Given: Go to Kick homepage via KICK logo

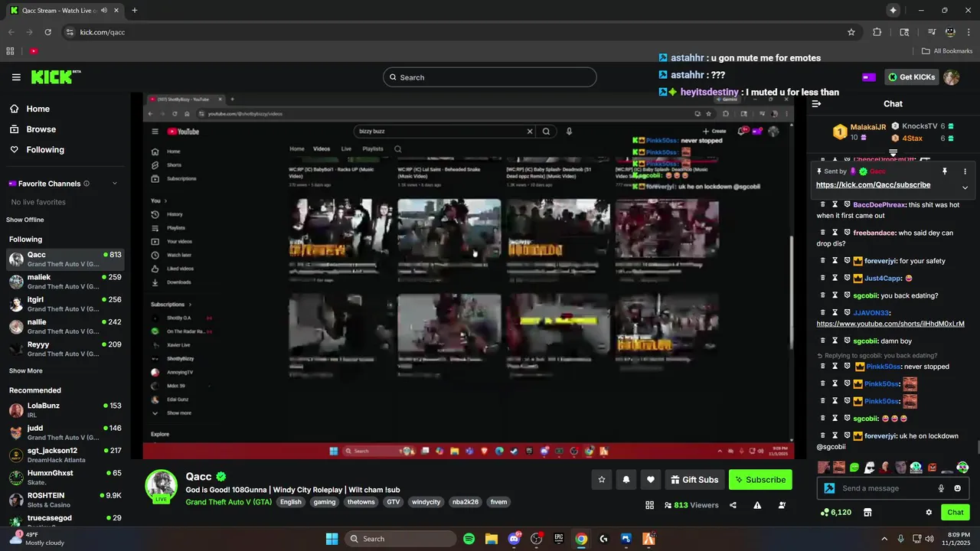Looking at the screenshot, I should (55, 77).
